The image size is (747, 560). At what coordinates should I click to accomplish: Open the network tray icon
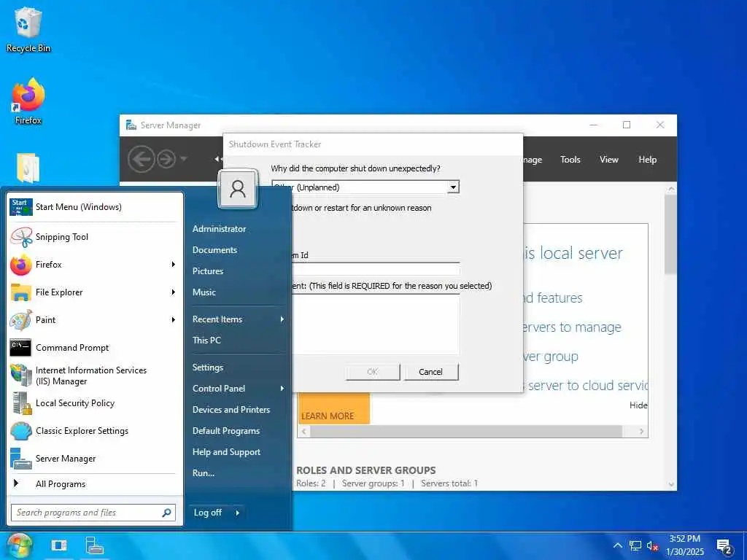pos(635,545)
